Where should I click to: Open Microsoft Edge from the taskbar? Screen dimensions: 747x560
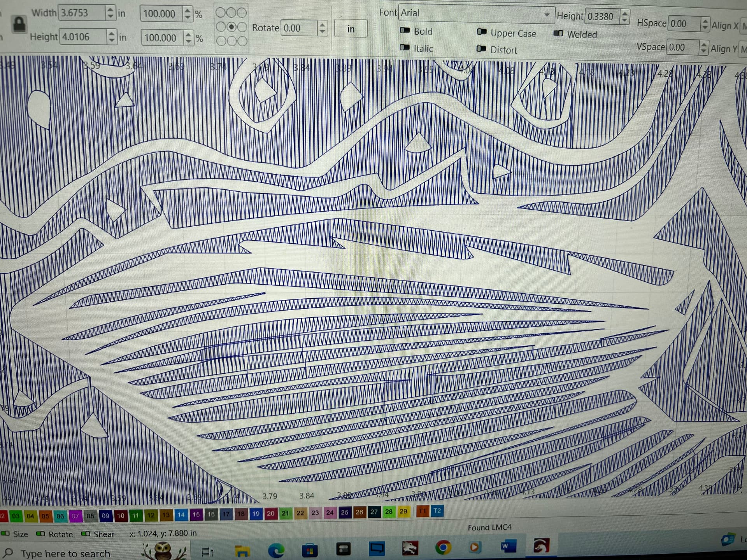coord(276,550)
